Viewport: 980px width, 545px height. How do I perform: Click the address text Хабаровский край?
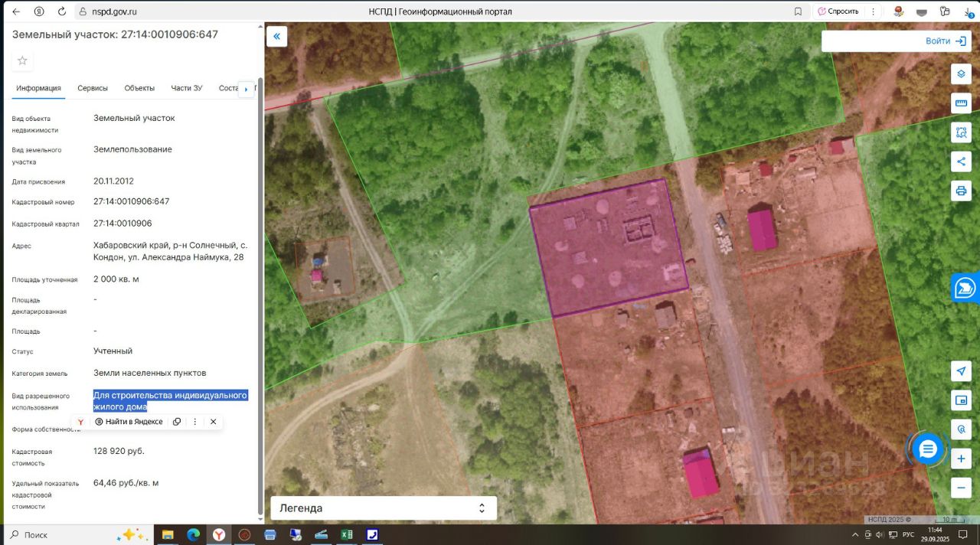[x=170, y=251]
